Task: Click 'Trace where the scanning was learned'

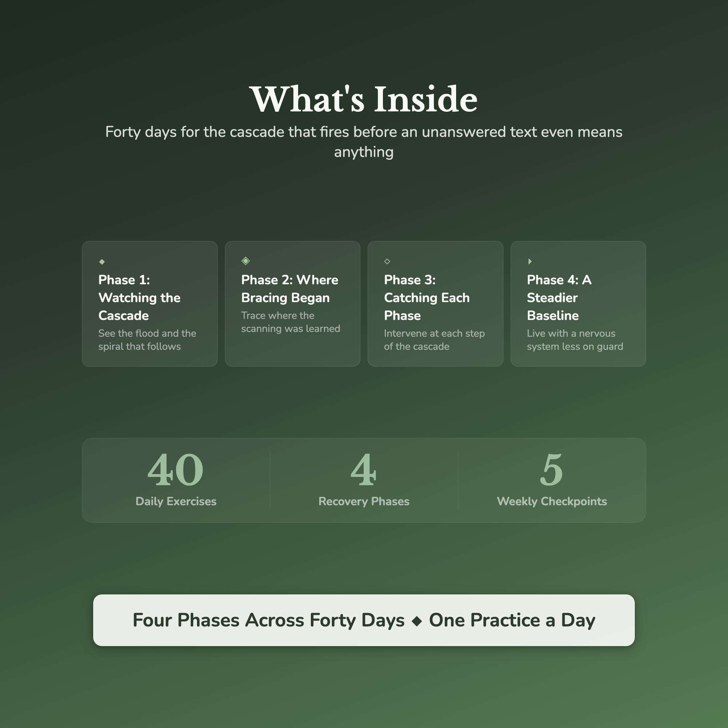Action: 290,322
